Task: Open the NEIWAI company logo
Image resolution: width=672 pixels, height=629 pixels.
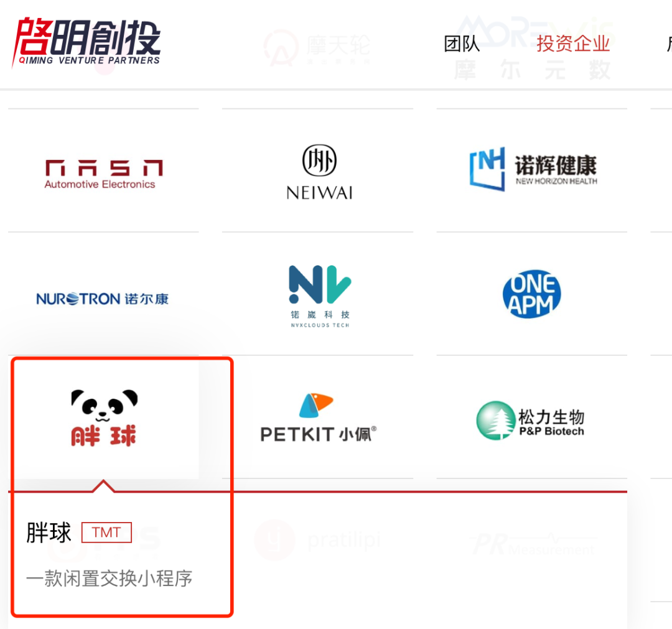Action: point(319,172)
